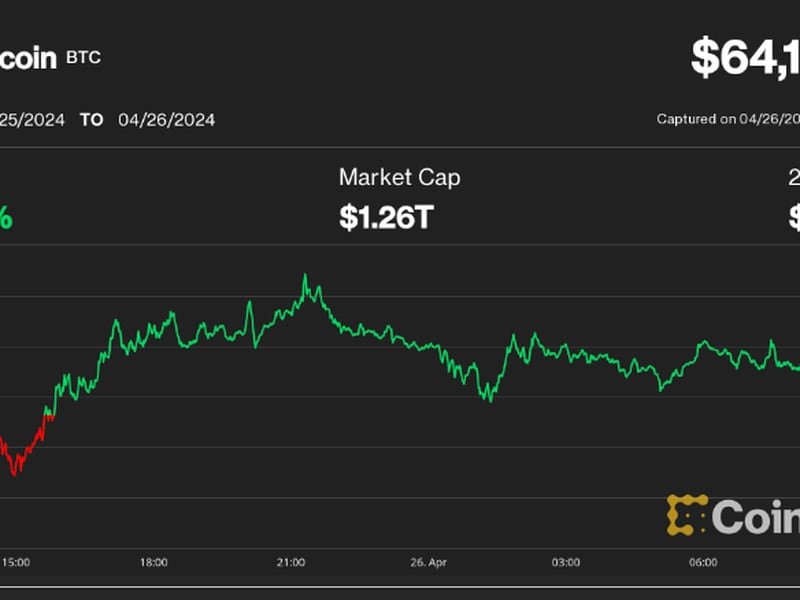Click the 06:00 time axis label

(x=703, y=563)
